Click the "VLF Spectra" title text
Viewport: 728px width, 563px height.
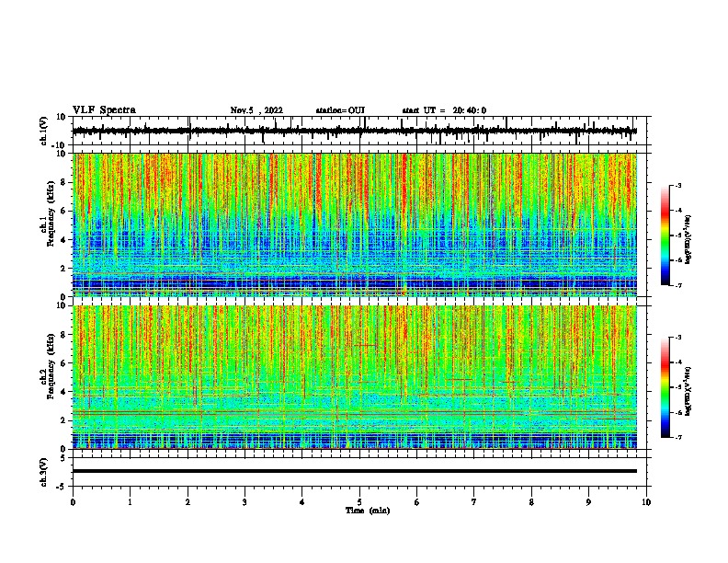[104, 110]
